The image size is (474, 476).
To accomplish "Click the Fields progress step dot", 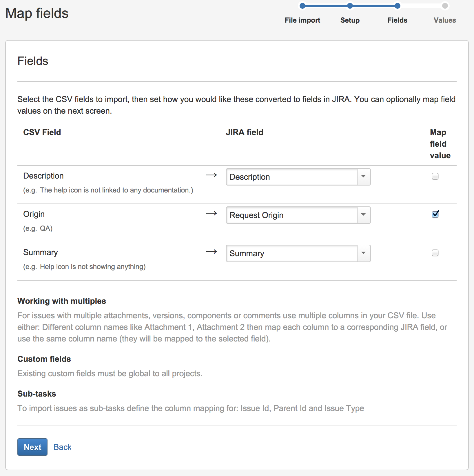I will [398, 6].
